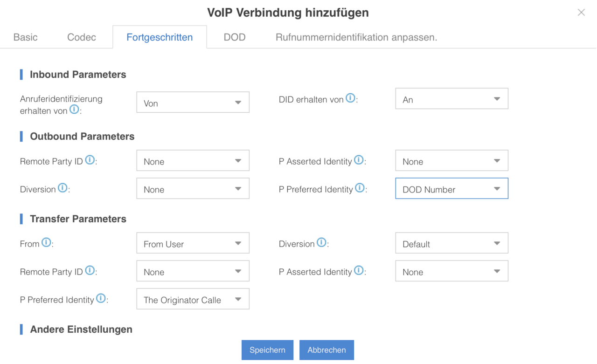Click info icon for Transfer P Preferred Identity
Image resolution: width=597 pixels, height=364 pixels.
point(101,299)
